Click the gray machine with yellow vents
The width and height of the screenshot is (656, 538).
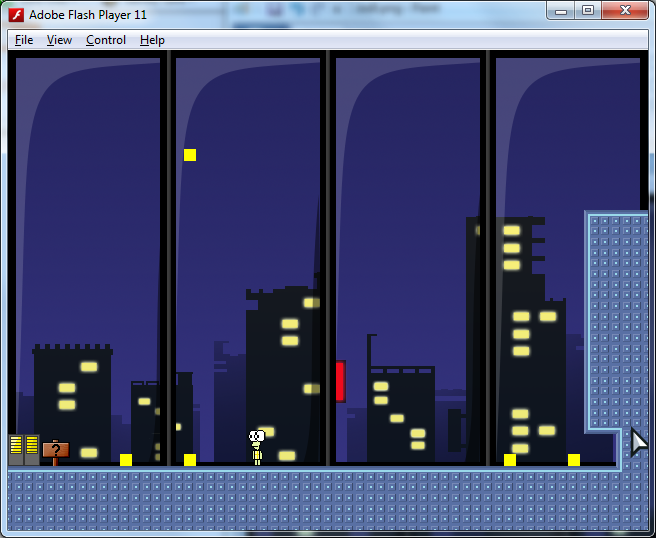pyautogui.click(x=24, y=449)
